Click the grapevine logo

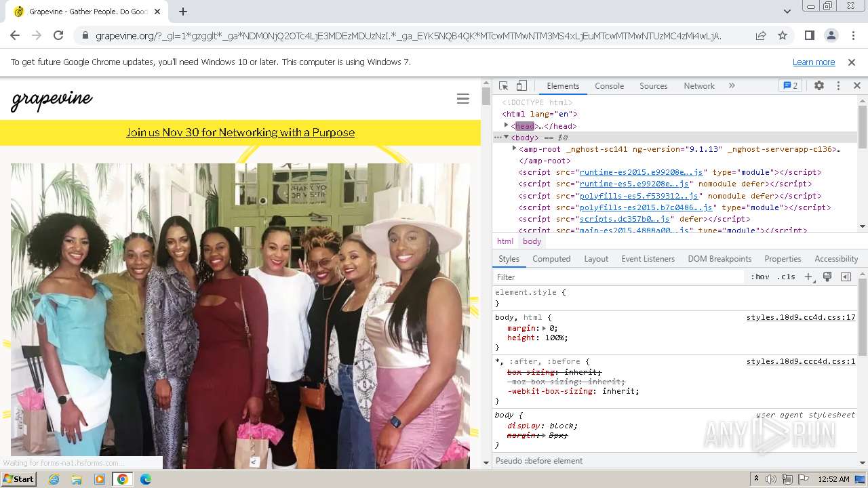coord(52,100)
